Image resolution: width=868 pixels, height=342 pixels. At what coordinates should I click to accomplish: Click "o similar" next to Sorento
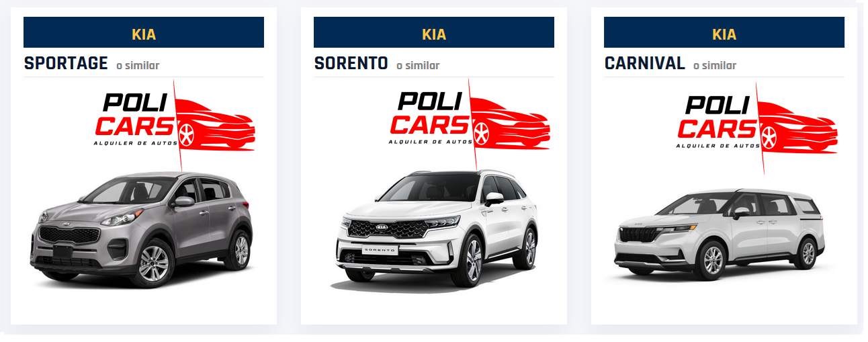click(418, 65)
